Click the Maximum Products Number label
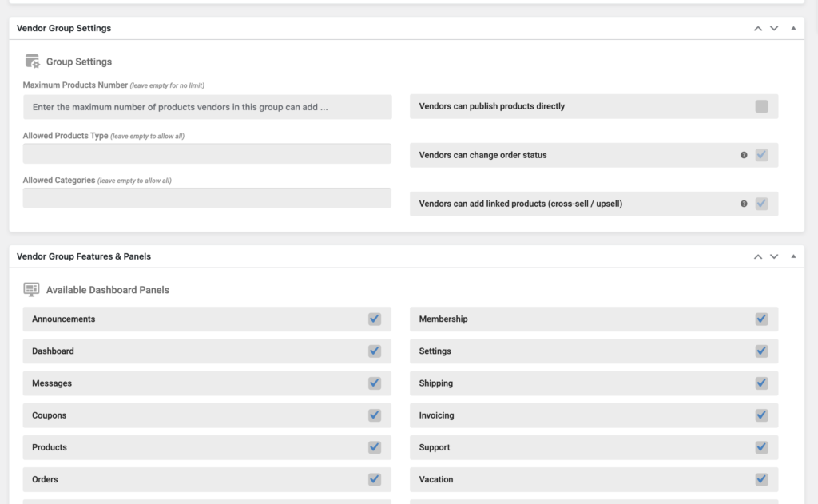 75,85
